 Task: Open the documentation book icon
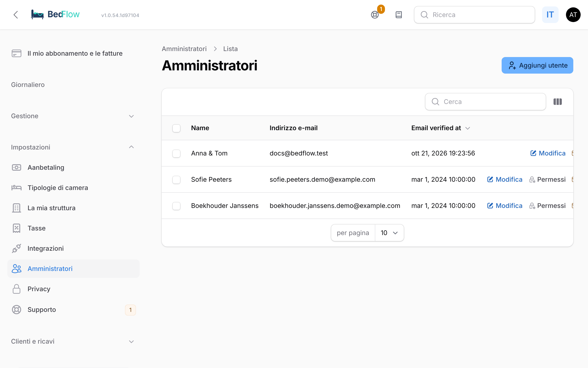[x=399, y=15]
